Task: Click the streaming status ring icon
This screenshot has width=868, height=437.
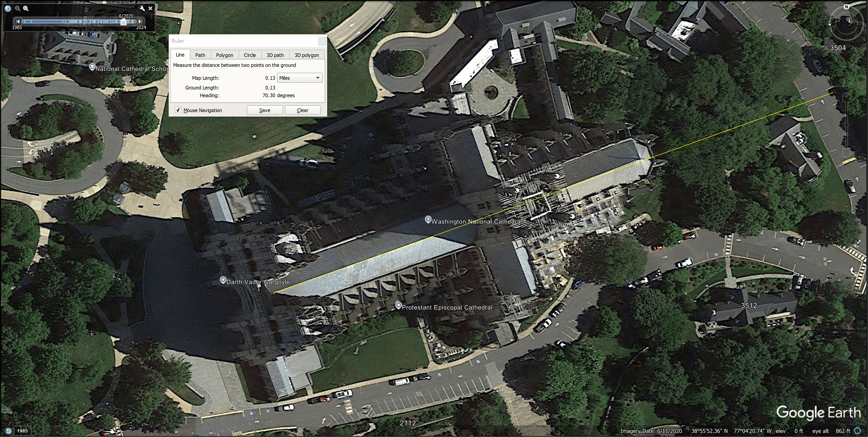Action: [858, 431]
